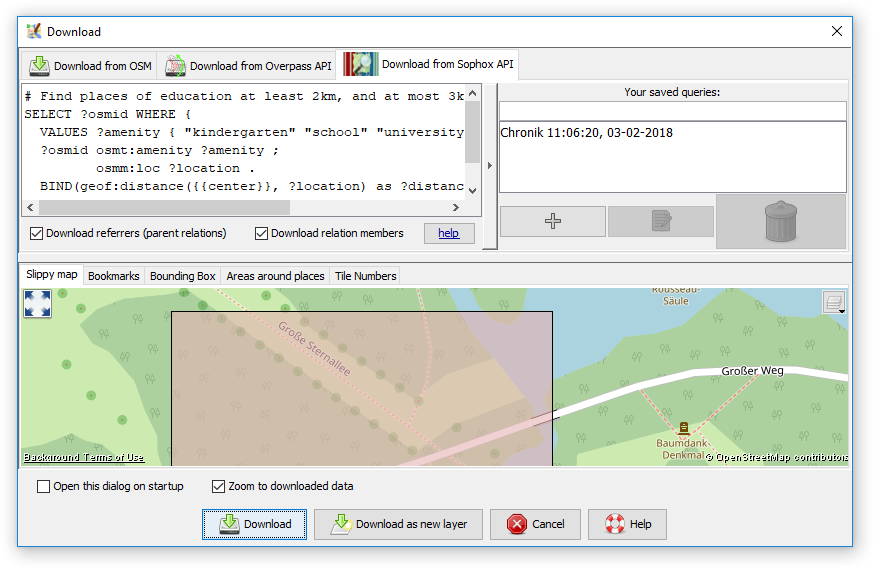The width and height of the screenshot is (874, 569).
Task: Select saved query Chronik 11:06:20
Action: (586, 133)
